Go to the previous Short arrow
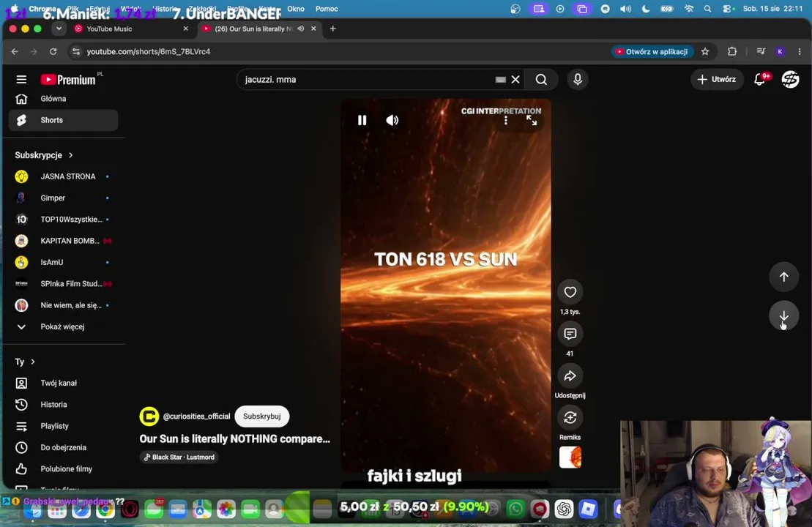 pyautogui.click(x=783, y=277)
